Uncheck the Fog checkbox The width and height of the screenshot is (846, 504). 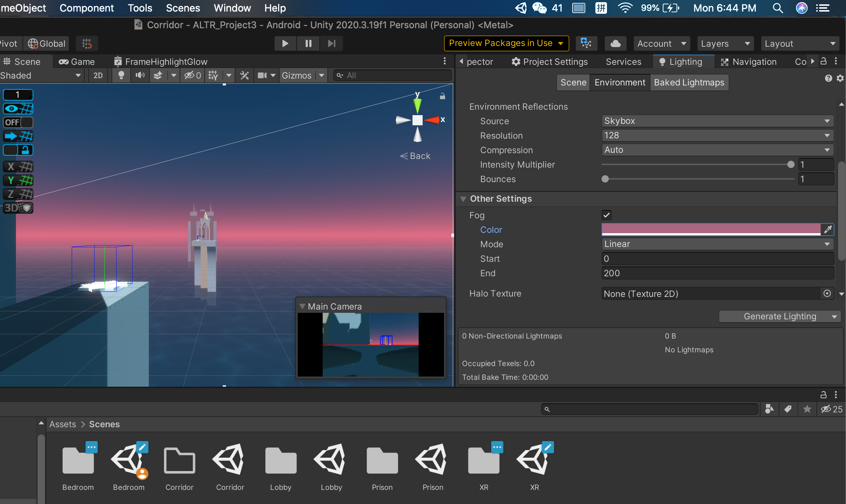[x=607, y=215]
